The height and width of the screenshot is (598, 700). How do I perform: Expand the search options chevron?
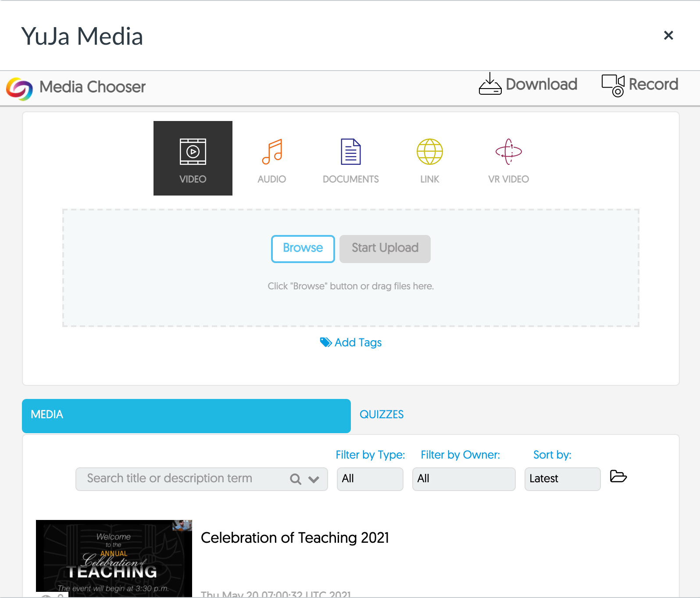314,479
